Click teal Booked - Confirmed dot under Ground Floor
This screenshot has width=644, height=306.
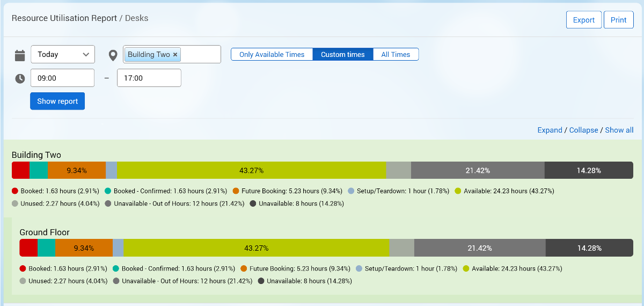click(x=116, y=268)
